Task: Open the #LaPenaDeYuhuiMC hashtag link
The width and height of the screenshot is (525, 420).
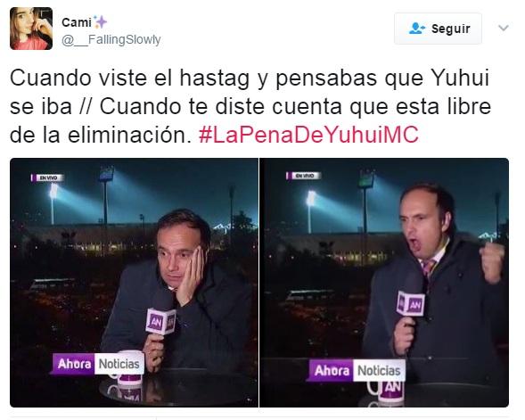Action: click(x=308, y=135)
